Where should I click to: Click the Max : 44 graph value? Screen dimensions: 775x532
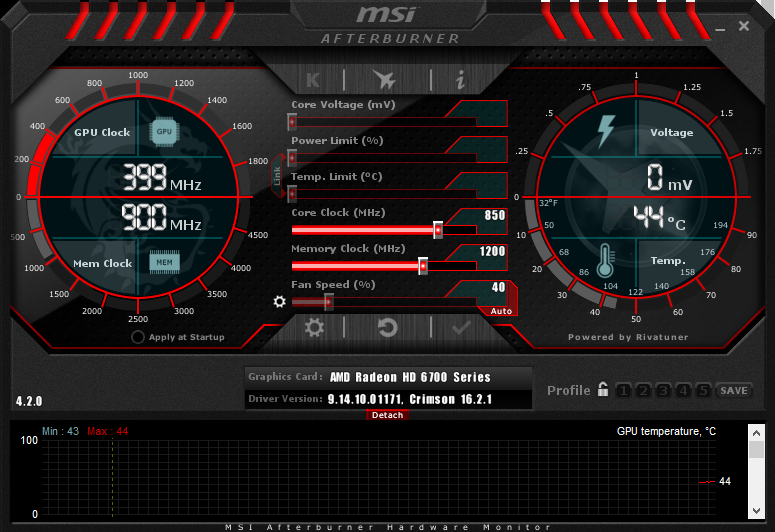tap(108, 431)
